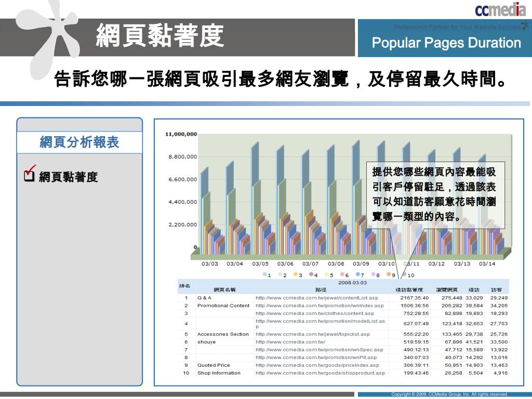Click the page views value 275,448
Image resolution: width=532 pixels, height=399 pixels.
click(451, 298)
